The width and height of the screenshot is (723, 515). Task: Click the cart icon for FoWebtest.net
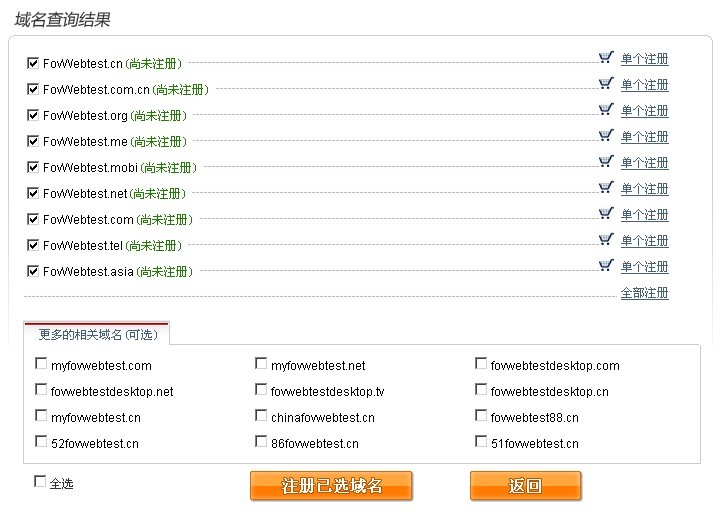tap(606, 187)
